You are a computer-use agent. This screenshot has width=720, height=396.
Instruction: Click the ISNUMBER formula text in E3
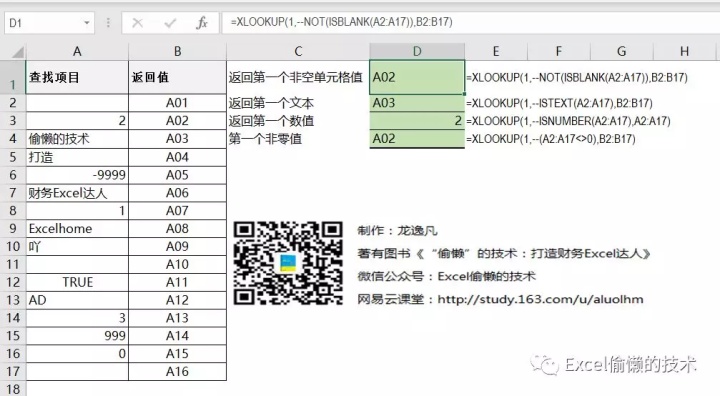(x=568, y=121)
